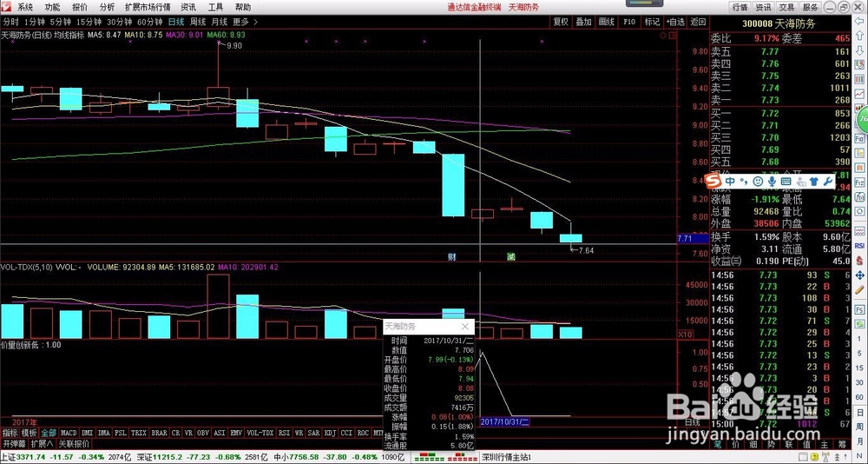Click the yellow status bar icon at bottom right
Screen dimensions: 868x464
815,457
